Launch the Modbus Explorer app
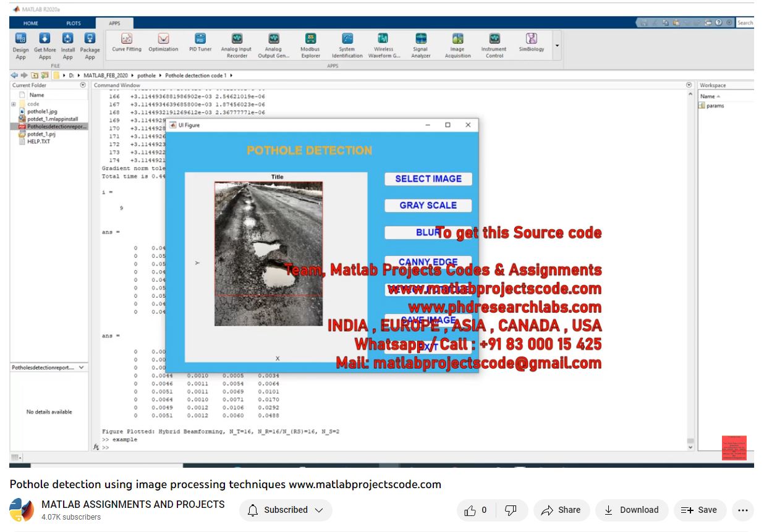The image size is (764, 532). [x=310, y=46]
